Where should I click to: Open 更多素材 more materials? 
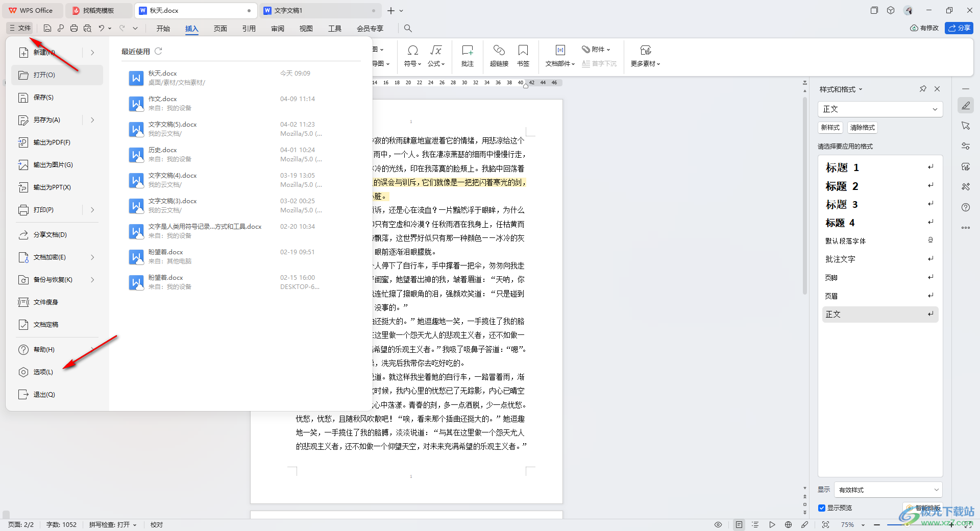[645, 56]
